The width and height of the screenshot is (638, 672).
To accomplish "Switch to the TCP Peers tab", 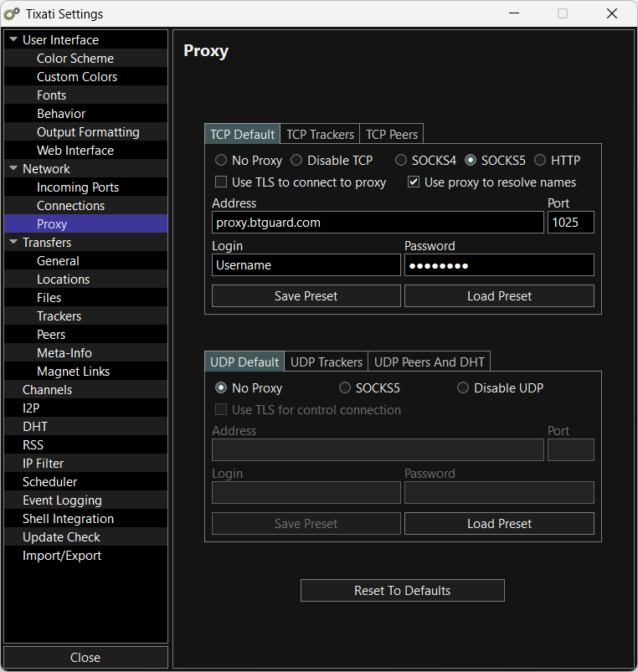I will 392,134.
